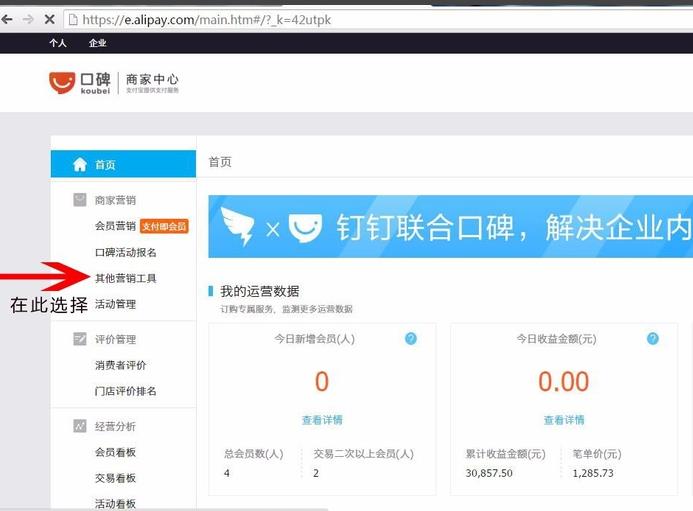The image size is (693, 511).
Task: Click the DingTalk wing logo in banner
Action: tap(238, 226)
